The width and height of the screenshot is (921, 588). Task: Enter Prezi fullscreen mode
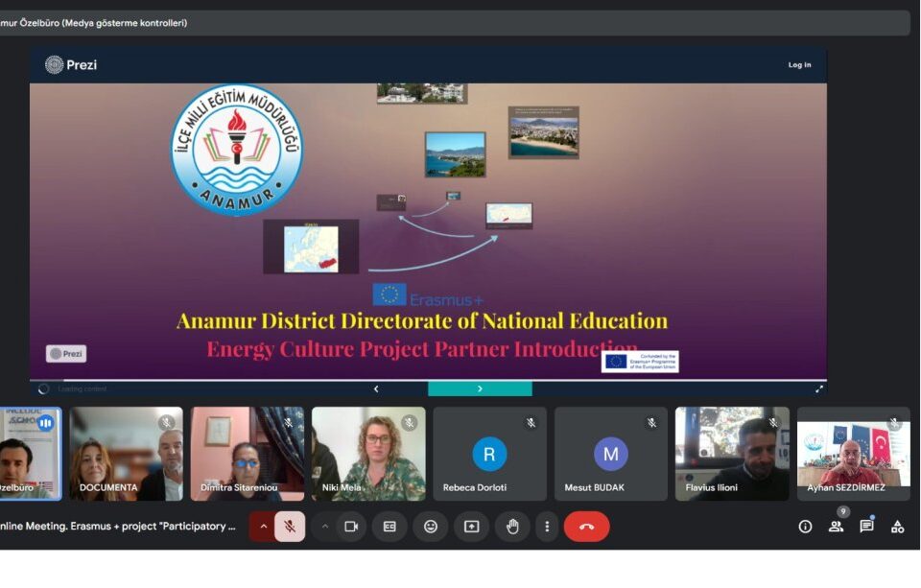coord(818,388)
